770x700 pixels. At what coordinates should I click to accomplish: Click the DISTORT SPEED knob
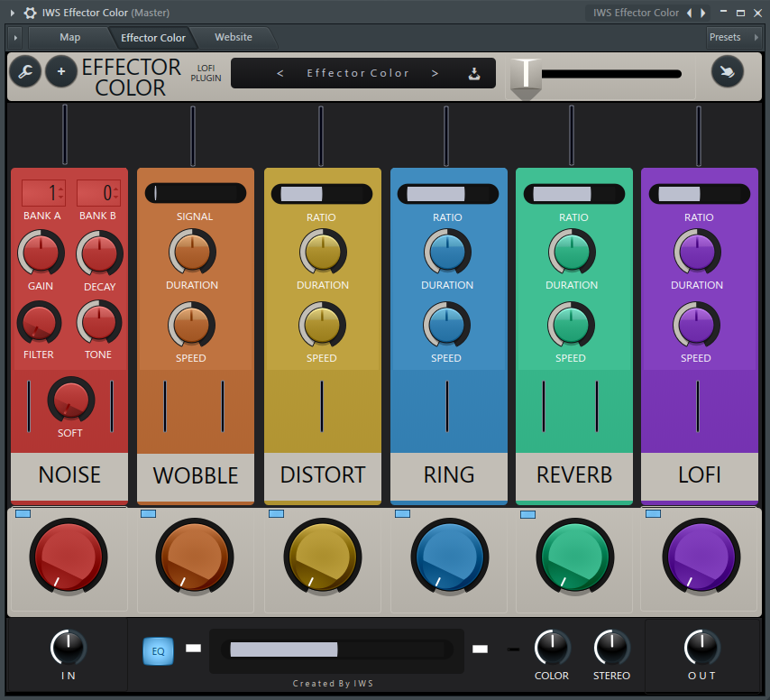(322, 325)
